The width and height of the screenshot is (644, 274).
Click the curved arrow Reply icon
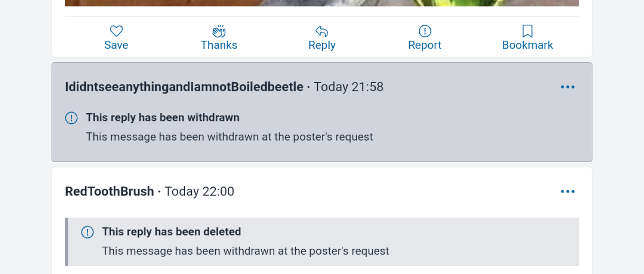[322, 31]
